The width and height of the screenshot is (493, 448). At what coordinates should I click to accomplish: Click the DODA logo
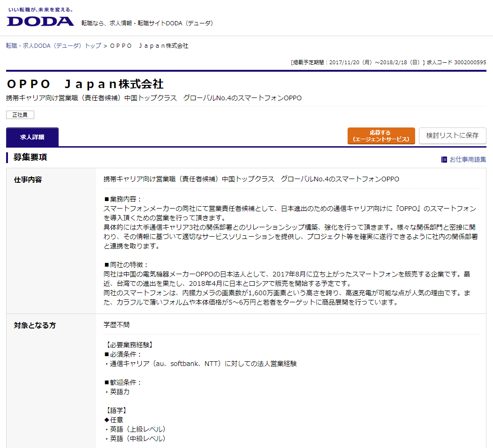(x=40, y=21)
